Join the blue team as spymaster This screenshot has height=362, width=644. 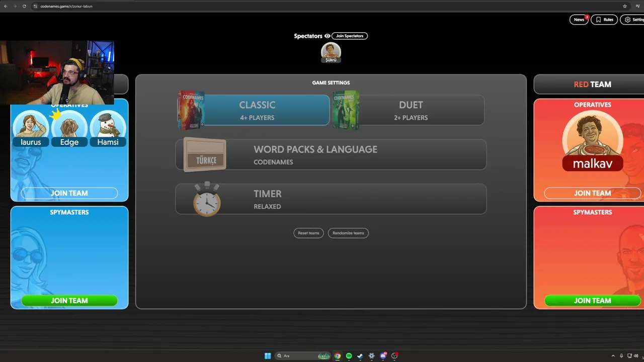[69, 301]
